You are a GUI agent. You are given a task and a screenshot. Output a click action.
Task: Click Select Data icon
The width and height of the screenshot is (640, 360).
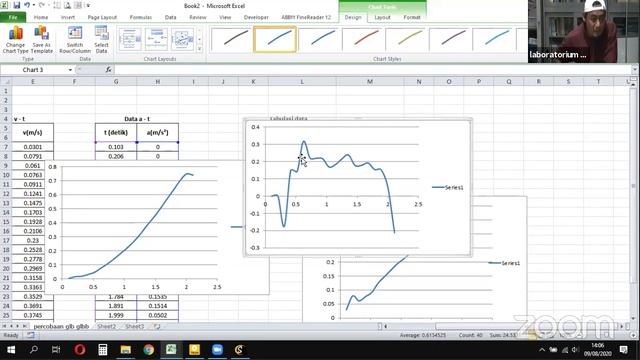point(101,40)
